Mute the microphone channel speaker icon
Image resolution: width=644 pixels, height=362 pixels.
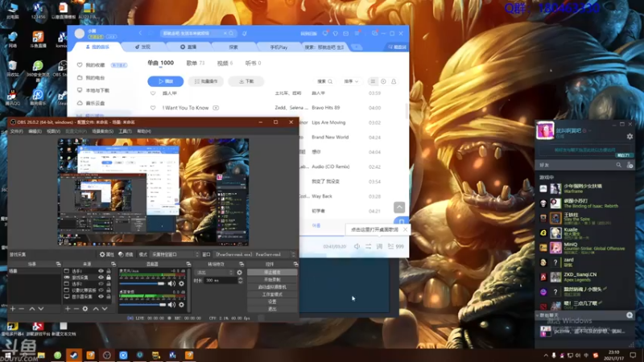click(171, 284)
